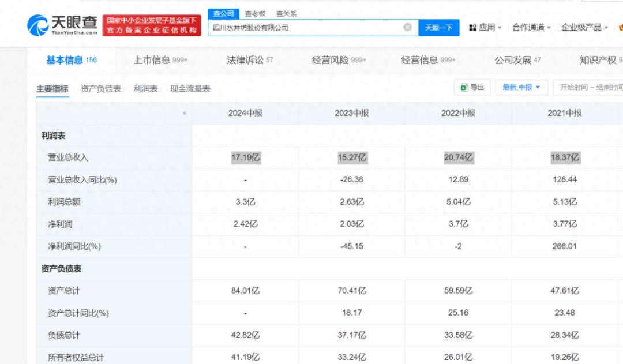The height and width of the screenshot is (364, 623).
Task: Select the 营业总收入同比(%) row label
Action: (82, 179)
